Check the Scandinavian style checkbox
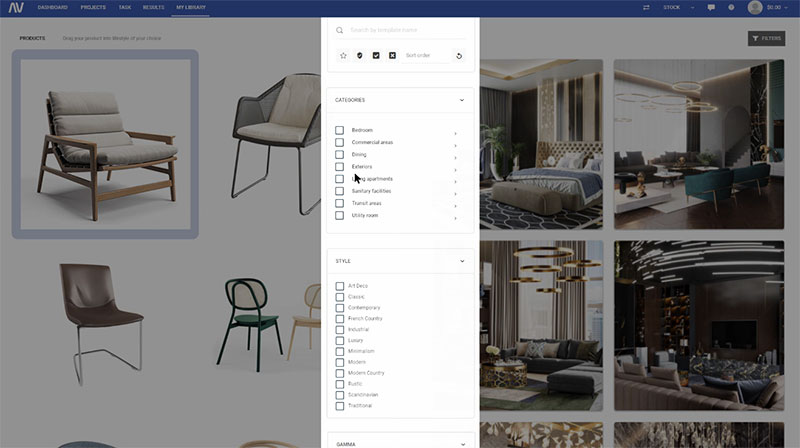The height and width of the screenshot is (448, 800). (x=340, y=395)
